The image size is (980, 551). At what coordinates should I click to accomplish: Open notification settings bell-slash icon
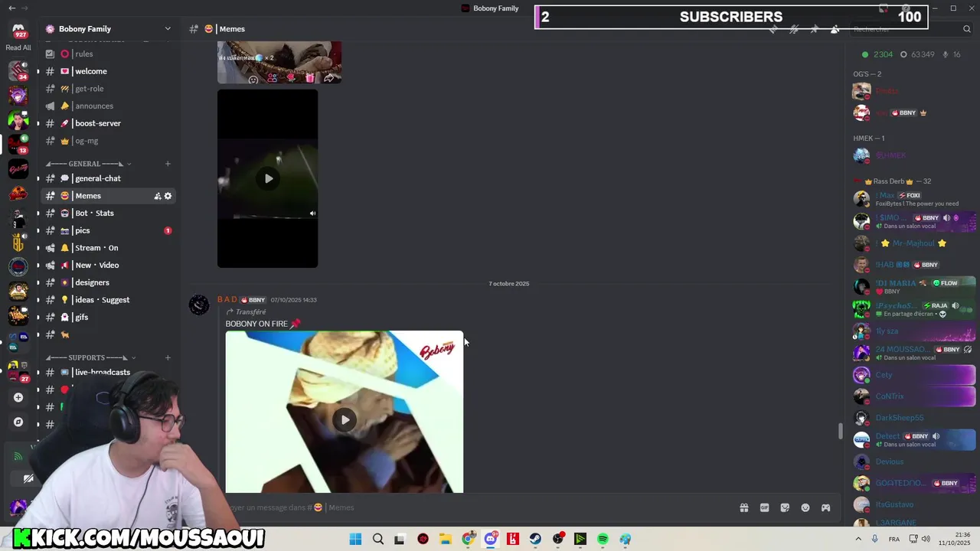coord(794,29)
